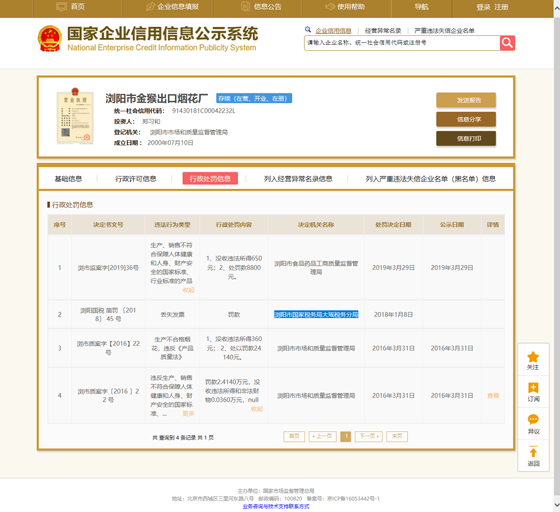The image size is (560, 512).
Task: Click the scrollbar down arrow
Action: [557, 505]
